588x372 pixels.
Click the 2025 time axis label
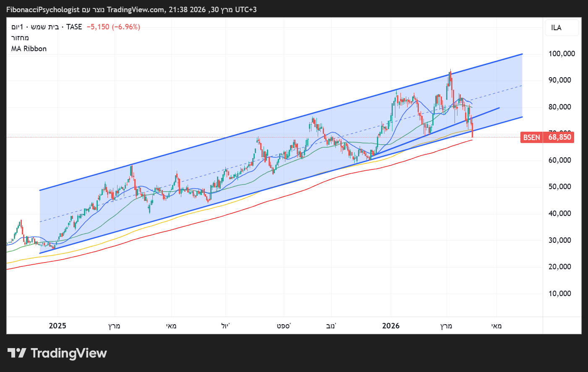click(x=57, y=326)
